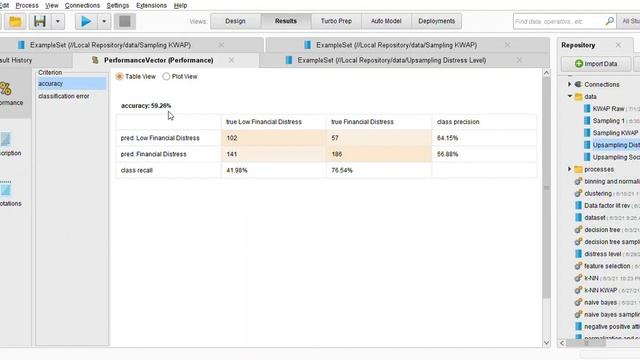Open the Deployments view
This screenshot has height=360, width=640.
(x=436, y=21)
